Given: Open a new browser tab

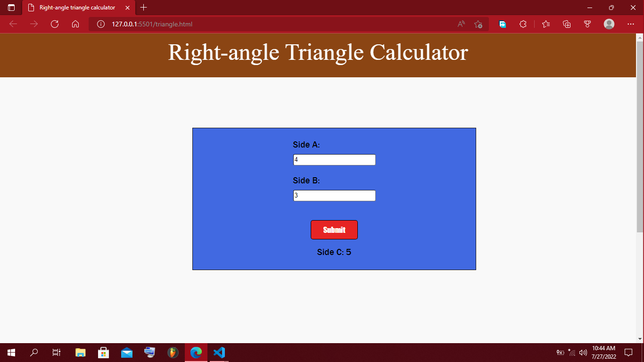Looking at the screenshot, I should [x=144, y=8].
